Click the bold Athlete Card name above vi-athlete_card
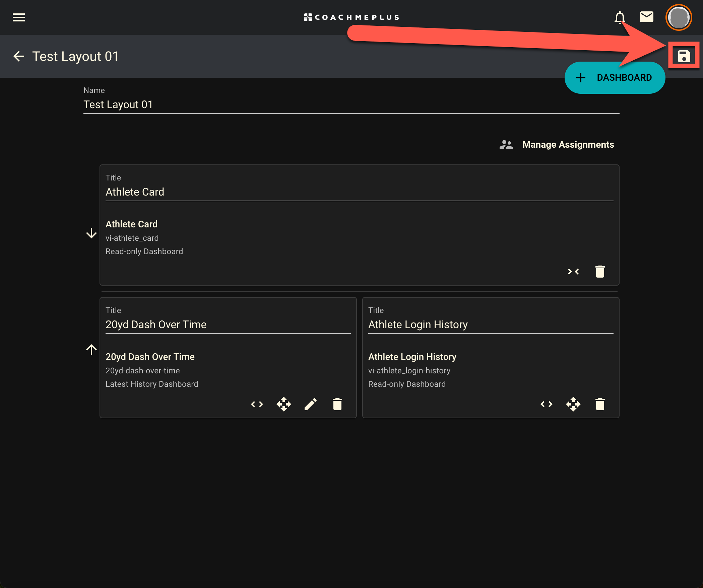This screenshot has width=703, height=588. 131,224
